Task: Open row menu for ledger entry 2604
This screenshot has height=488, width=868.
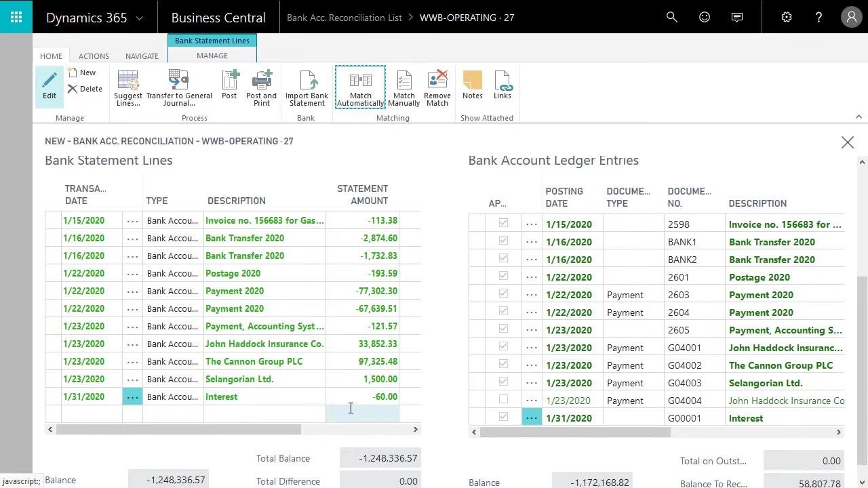Action: [532, 312]
